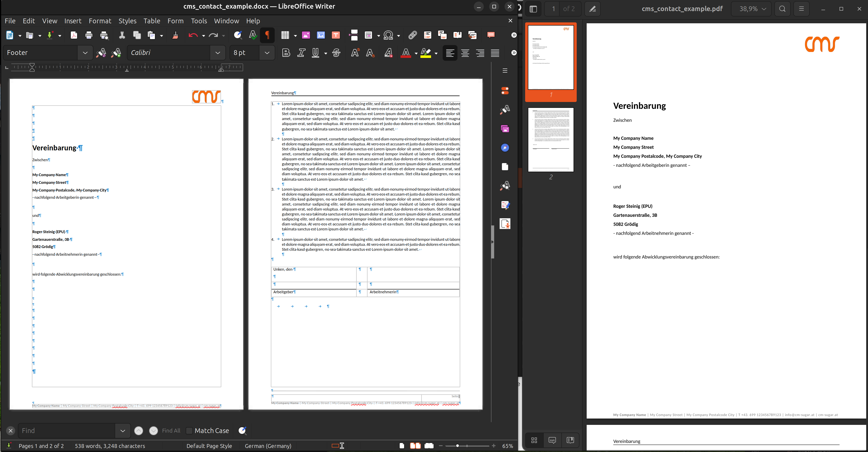Viewport: 868px width, 452px height.
Task: Open the Table menu
Action: click(x=152, y=21)
